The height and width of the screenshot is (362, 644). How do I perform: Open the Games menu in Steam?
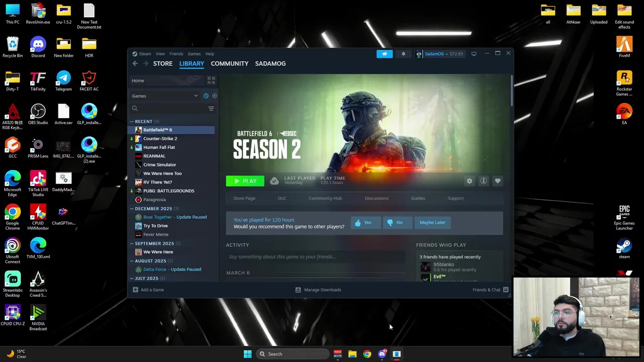click(194, 54)
